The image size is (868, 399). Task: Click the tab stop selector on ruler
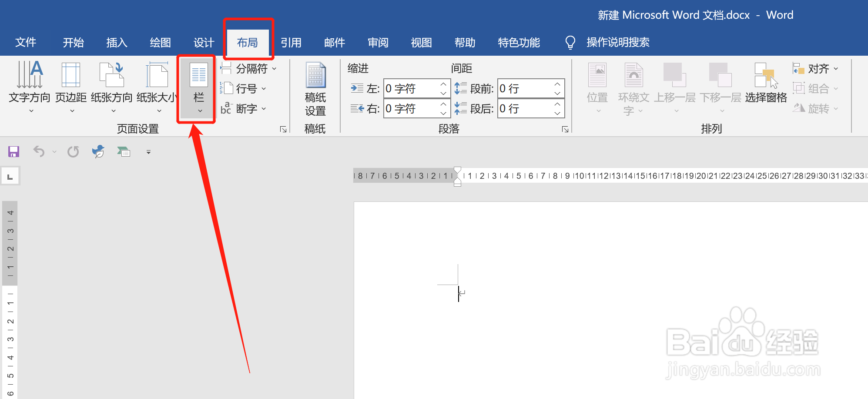10,177
